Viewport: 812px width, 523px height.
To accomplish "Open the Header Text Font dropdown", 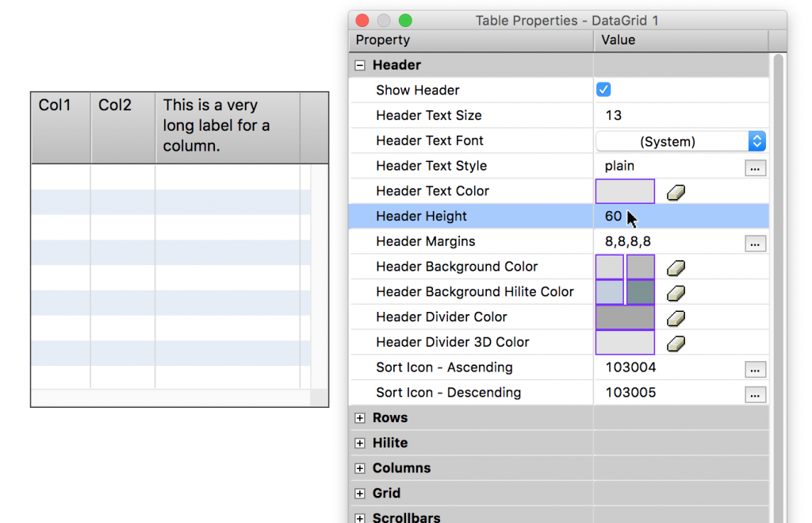I will [x=680, y=141].
